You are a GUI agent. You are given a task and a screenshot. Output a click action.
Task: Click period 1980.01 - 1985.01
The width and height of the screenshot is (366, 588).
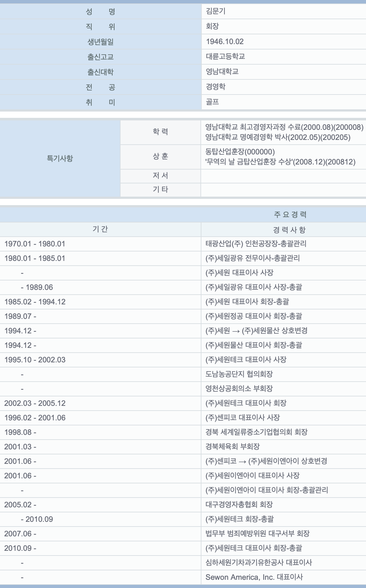35,258
